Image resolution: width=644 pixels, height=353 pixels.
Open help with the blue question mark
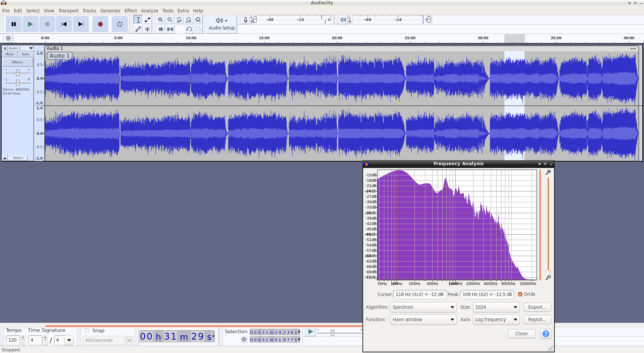coord(546,334)
